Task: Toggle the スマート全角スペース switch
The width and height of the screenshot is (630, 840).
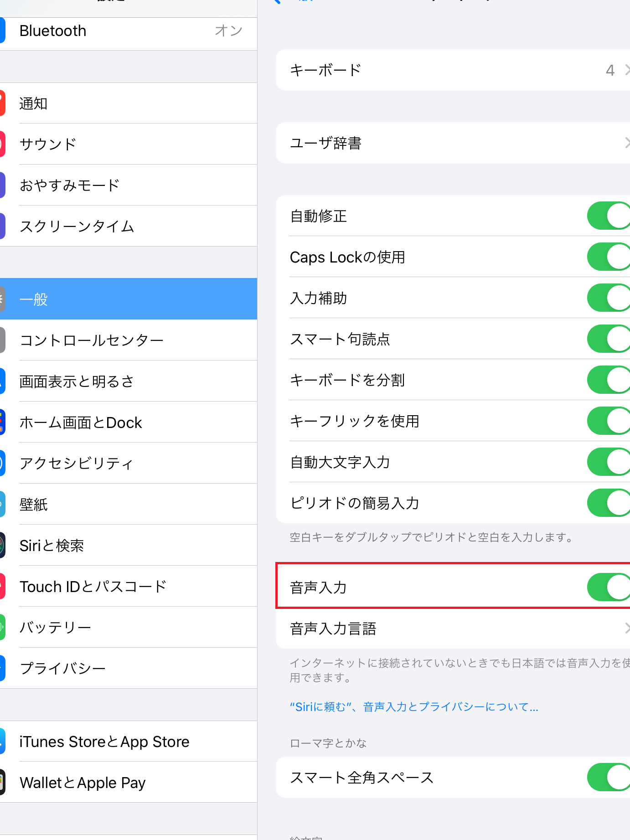Action: [609, 777]
